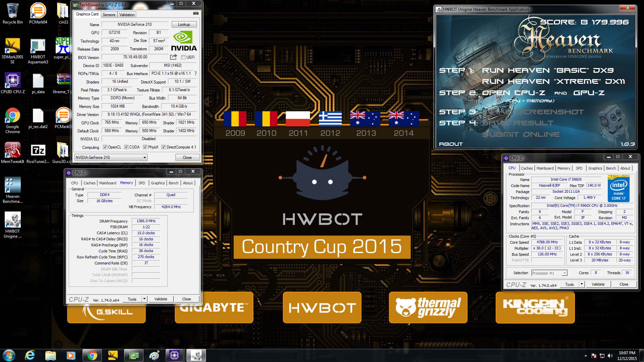The height and width of the screenshot is (362, 644).
Task: Open the pi_rec.dat2 file icon
Action: click(x=38, y=119)
